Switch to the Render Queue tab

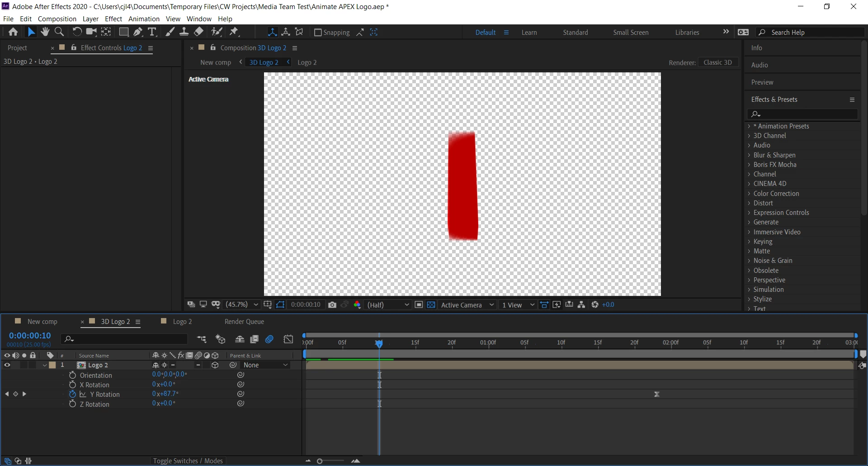coord(244,322)
